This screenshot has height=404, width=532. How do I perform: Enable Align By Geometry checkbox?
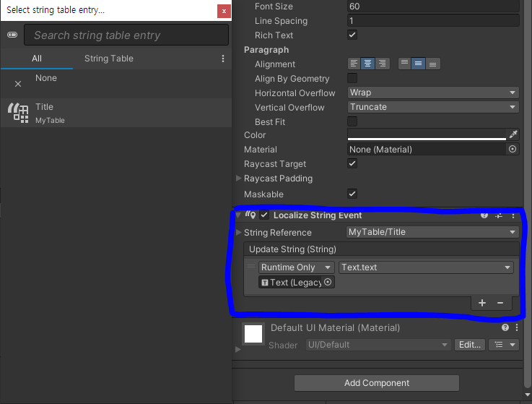(352, 78)
